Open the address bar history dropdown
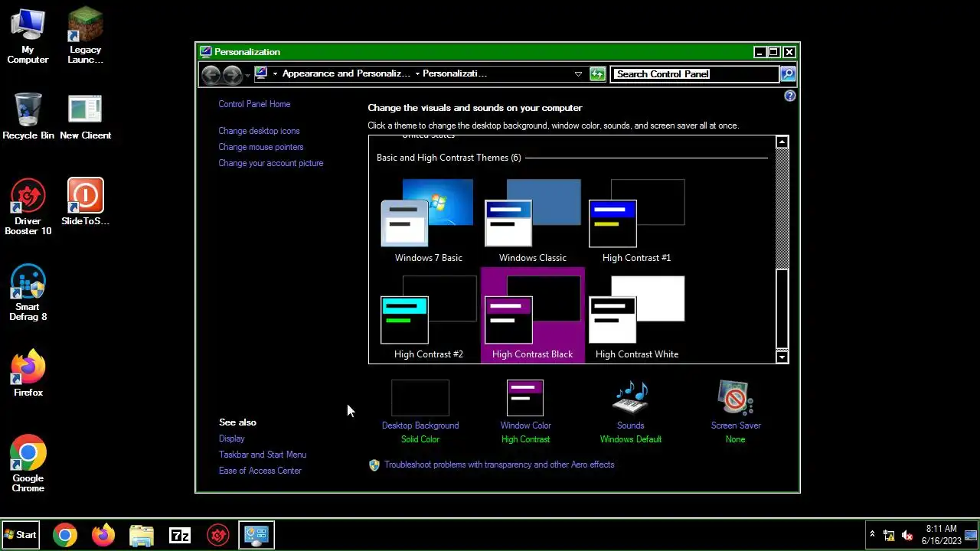 (x=578, y=73)
